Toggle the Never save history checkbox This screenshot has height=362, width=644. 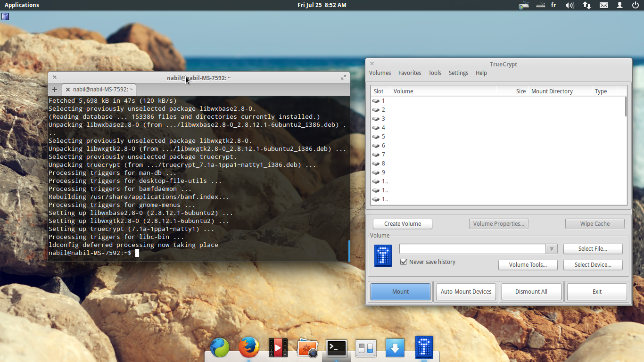404,262
